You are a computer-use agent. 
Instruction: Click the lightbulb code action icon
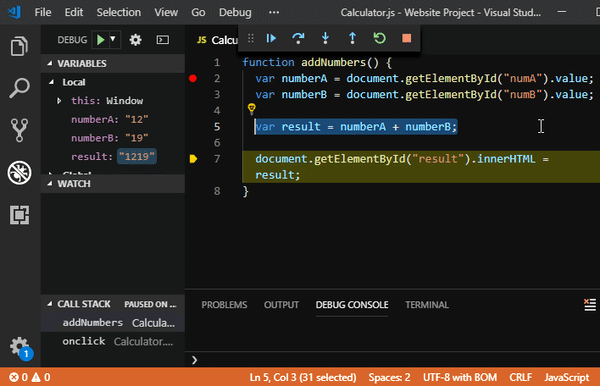251,109
